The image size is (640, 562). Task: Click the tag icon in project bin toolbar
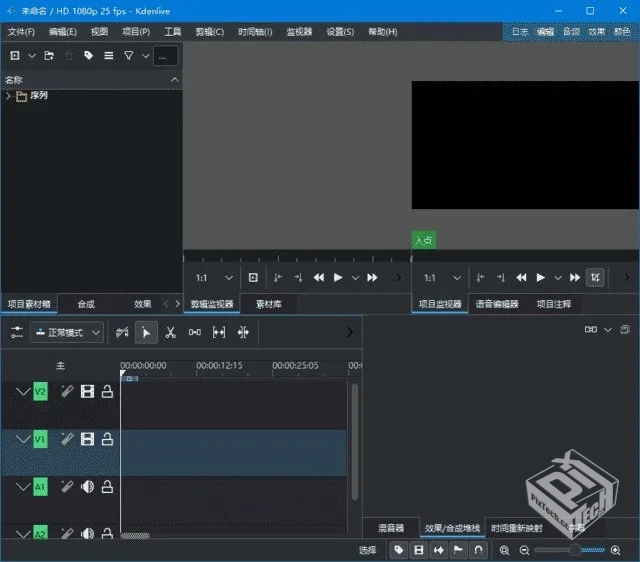tap(88, 56)
